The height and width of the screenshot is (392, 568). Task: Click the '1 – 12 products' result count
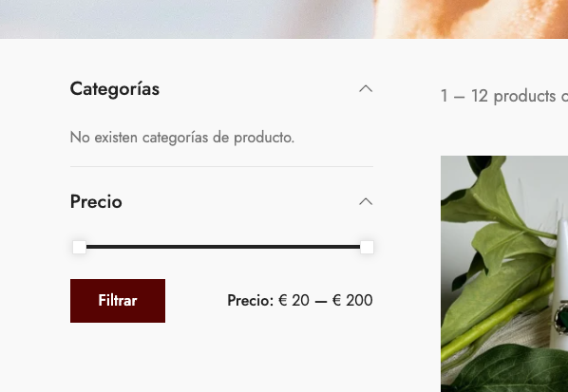pos(504,96)
